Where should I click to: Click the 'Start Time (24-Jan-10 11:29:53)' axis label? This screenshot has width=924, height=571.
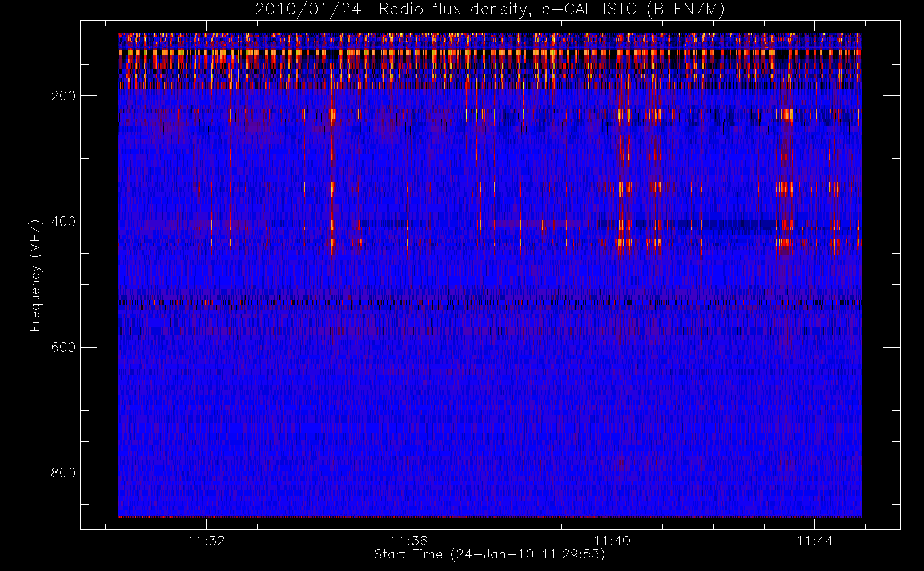coord(489,554)
